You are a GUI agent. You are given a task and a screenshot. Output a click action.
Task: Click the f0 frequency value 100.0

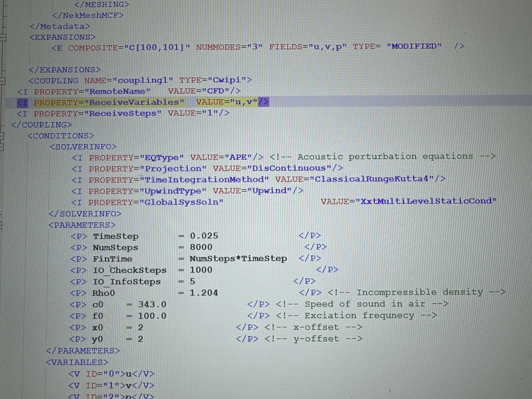(152, 316)
